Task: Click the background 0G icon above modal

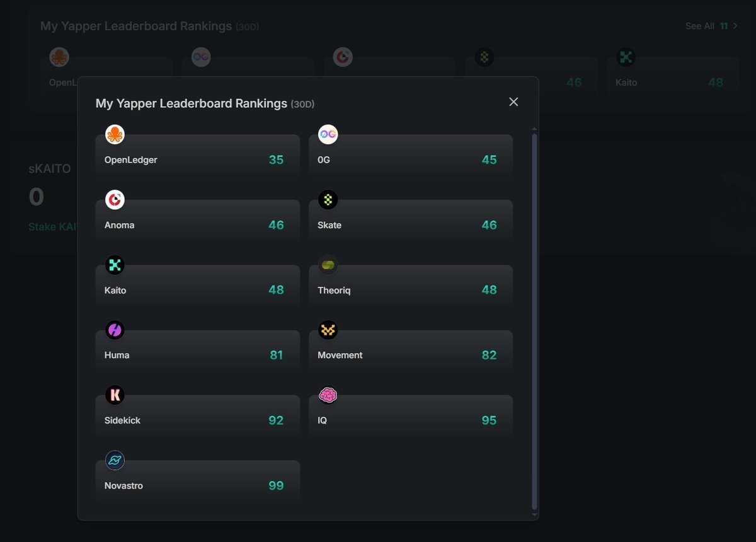Action: tap(201, 57)
